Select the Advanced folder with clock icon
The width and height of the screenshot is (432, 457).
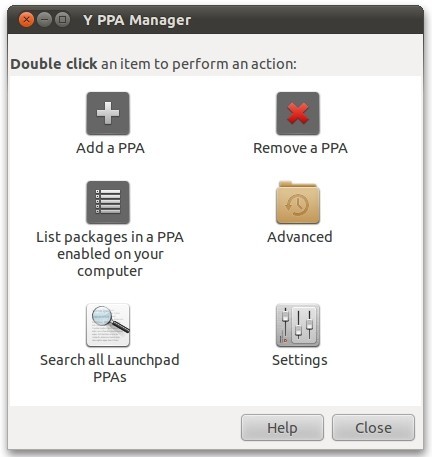pos(298,202)
